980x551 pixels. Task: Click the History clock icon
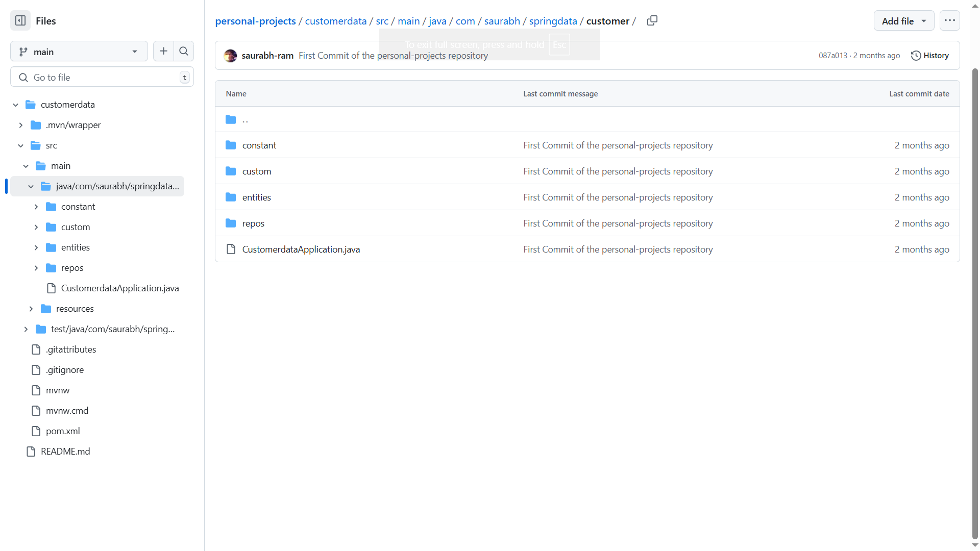pos(916,56)
